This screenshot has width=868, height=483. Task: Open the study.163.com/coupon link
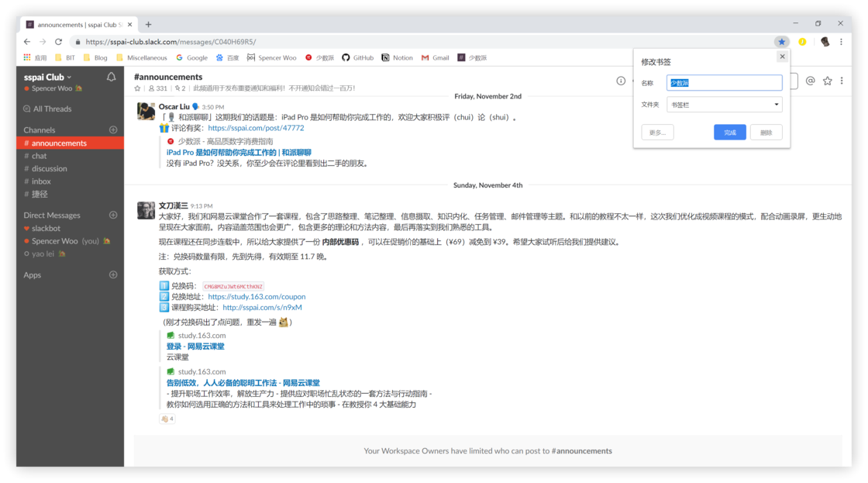click(257, 297)
